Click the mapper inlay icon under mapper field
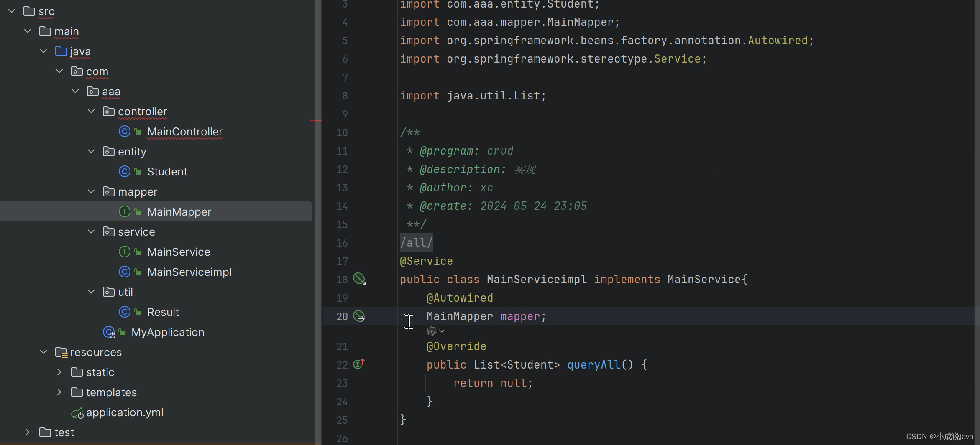Screen dimensions: 980x445 click(x=431, y=331)
